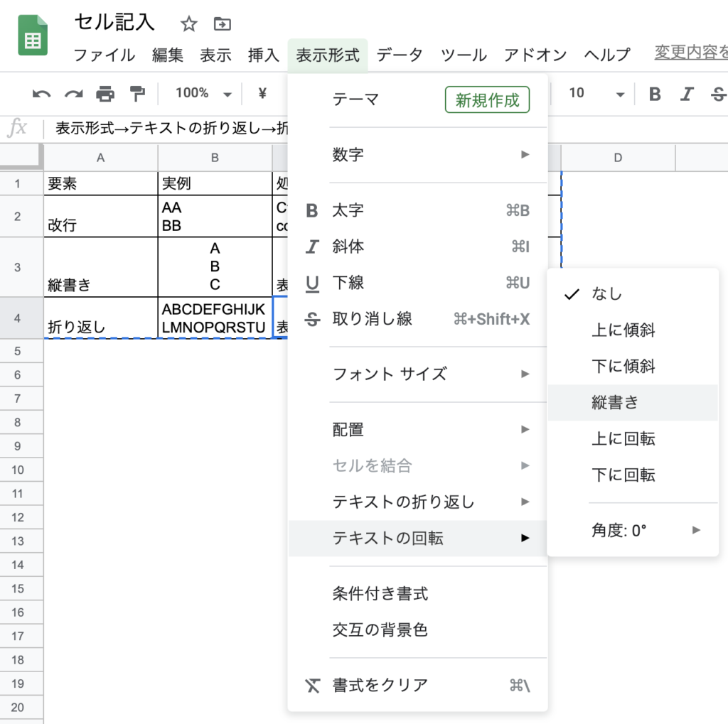Image resolution: width=728 pixels, height=724 pixels.
Task: Expand the テキストの折り返し submenu
Action: tap(417, 502)
